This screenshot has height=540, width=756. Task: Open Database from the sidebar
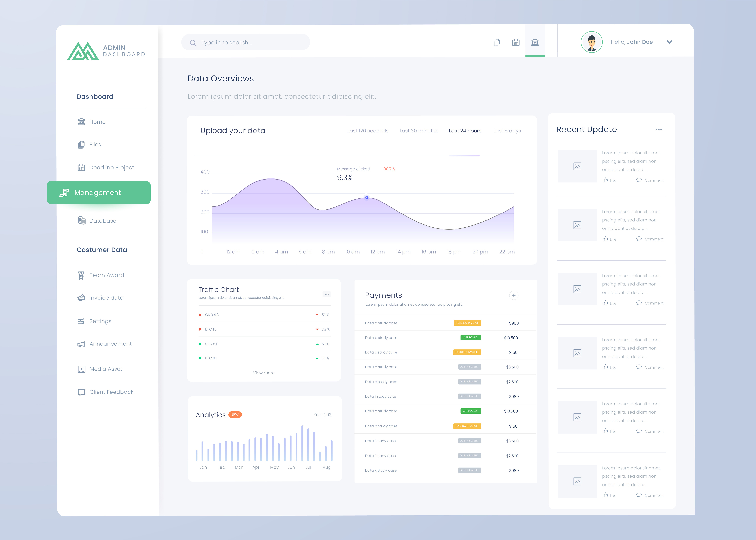coord(102,221)
